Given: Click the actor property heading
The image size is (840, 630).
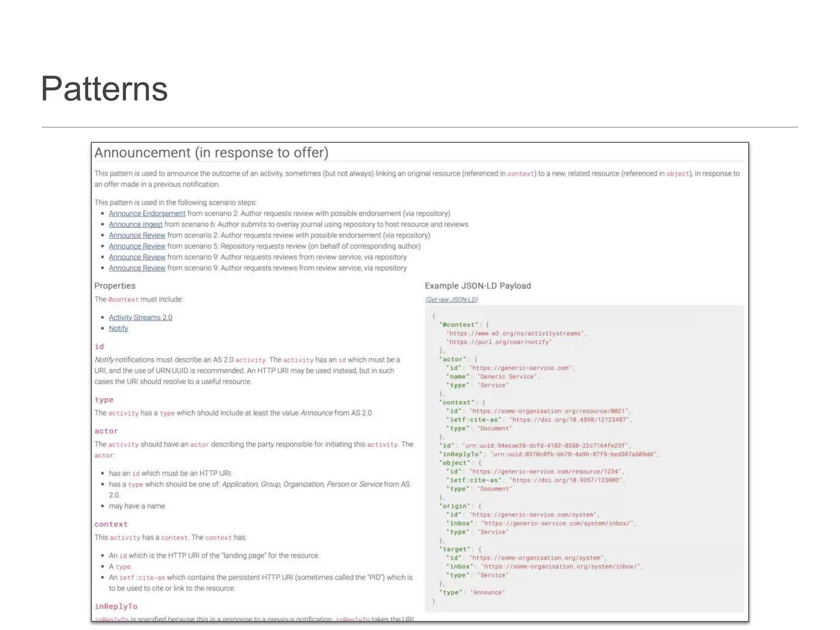Looking at the screenshot, I should click(106, 431).
